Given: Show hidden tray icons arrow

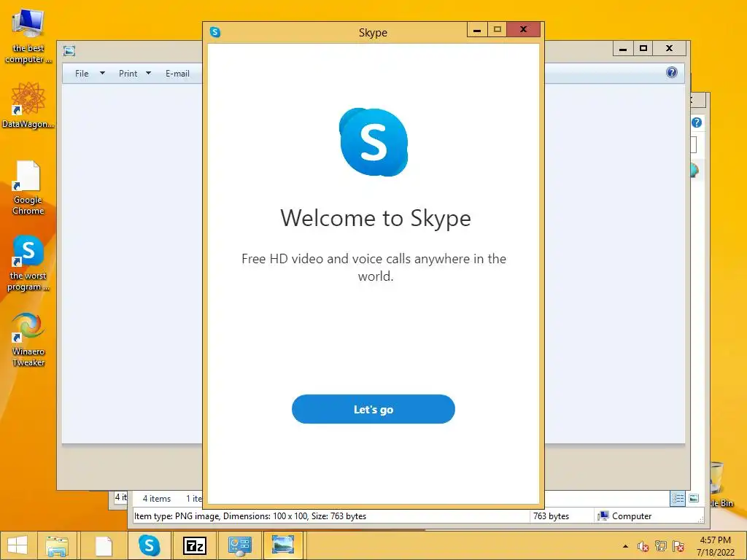Looking at the screenshot, I should click(x=625, y=546).
